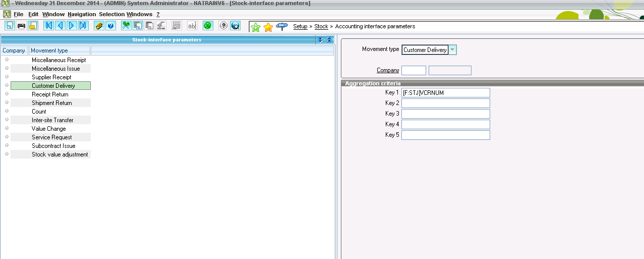Screen dimensions: 644x259
Task: Click the Aggregation criteria section header
Action: pyautogui.click(x=492, y=83)
